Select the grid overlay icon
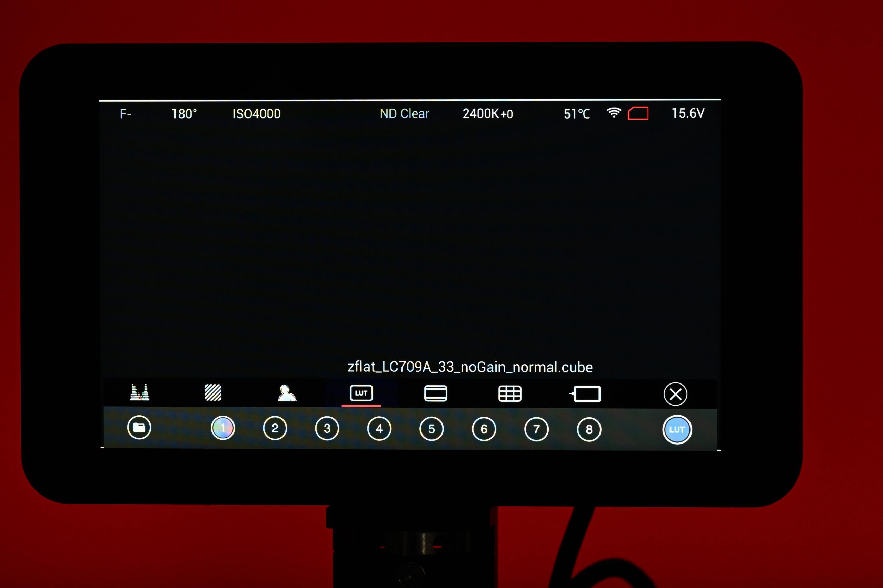Image resolution: width=883 pixels, height=588 pixels. click(509, 394)
